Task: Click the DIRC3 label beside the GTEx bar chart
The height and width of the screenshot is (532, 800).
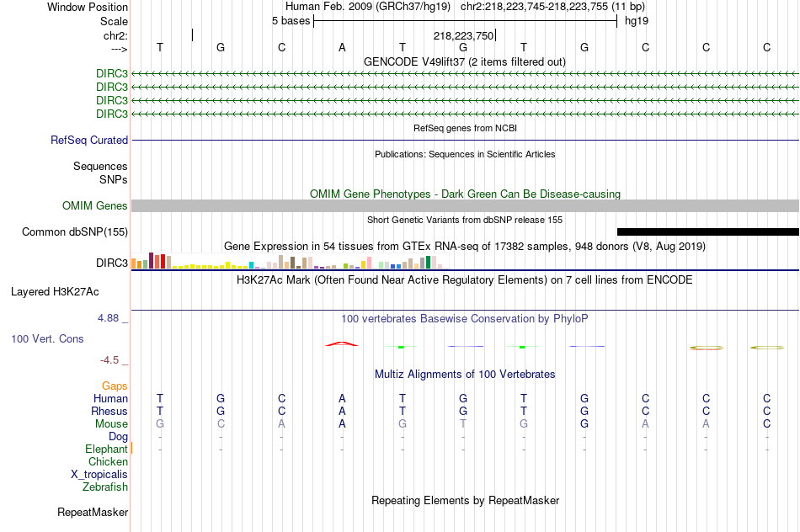Action: click(x=112, y=263)
